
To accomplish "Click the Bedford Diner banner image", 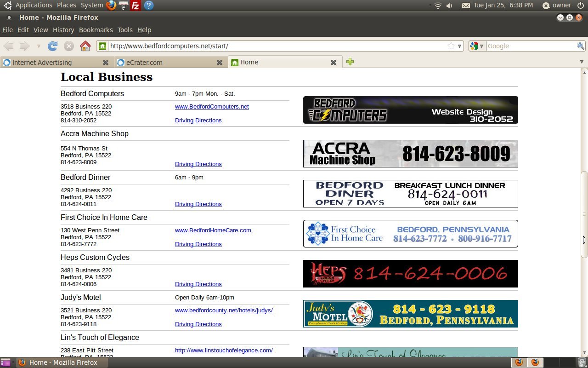I will click(x=411, y=194).
